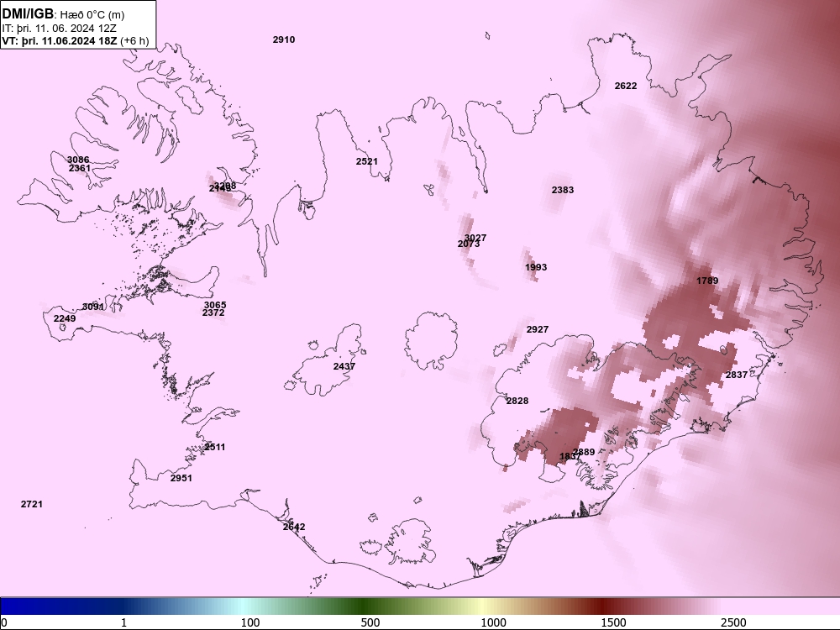Click the value 3086 in the Westfjords

coord(78,160)
